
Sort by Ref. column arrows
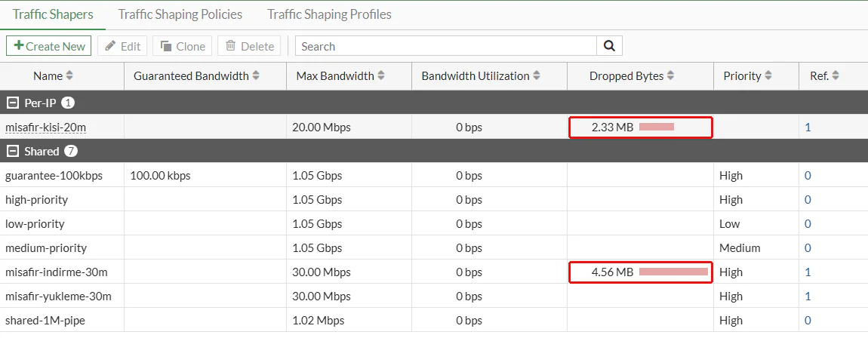tap(836, 75)
